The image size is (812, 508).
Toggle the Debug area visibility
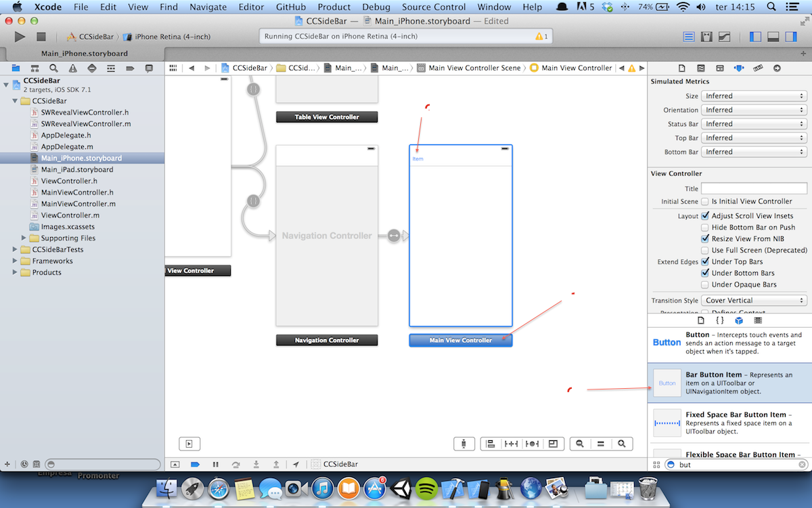(773, 37)
